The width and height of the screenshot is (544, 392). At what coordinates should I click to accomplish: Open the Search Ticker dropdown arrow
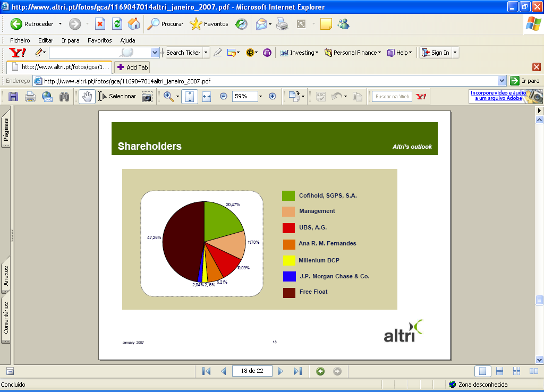pos(206,53)
